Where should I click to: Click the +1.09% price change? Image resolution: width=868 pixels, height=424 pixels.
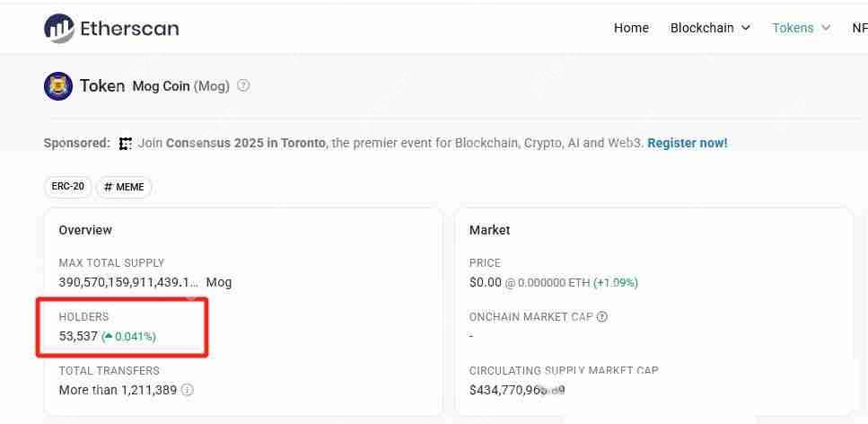tap(615, 282)
